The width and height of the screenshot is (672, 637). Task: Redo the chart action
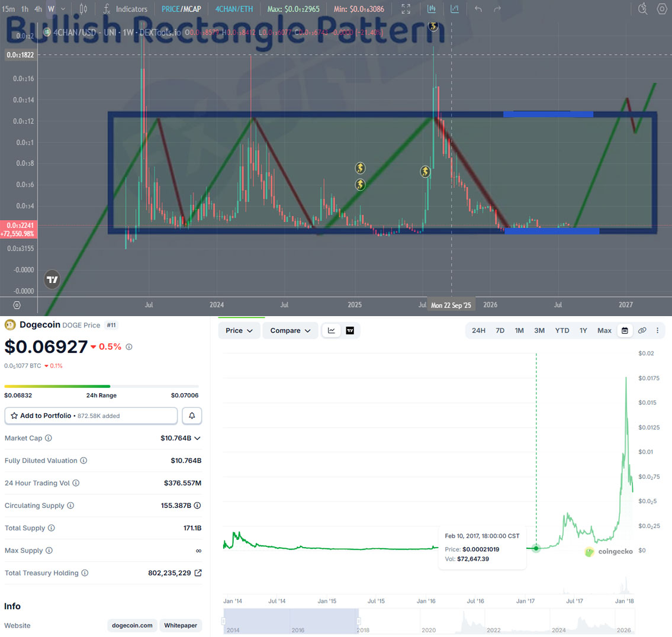click(x=497, y=9)
